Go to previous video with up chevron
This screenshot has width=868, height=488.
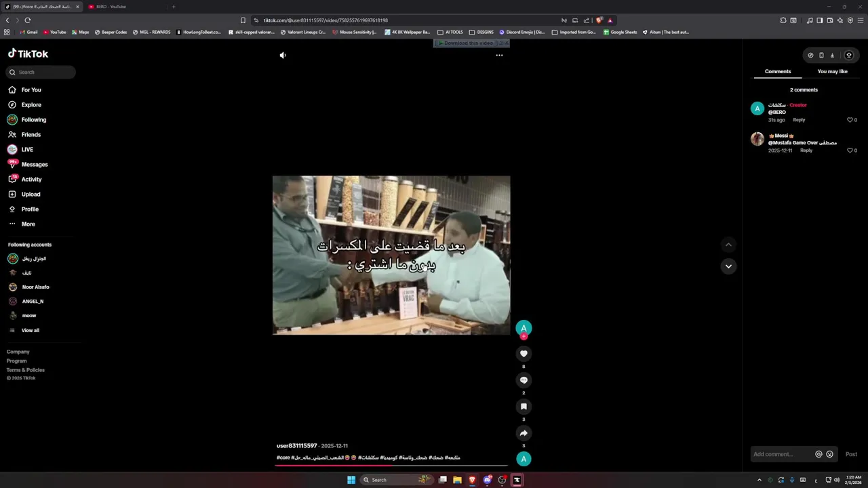click(x=728, y=245)
